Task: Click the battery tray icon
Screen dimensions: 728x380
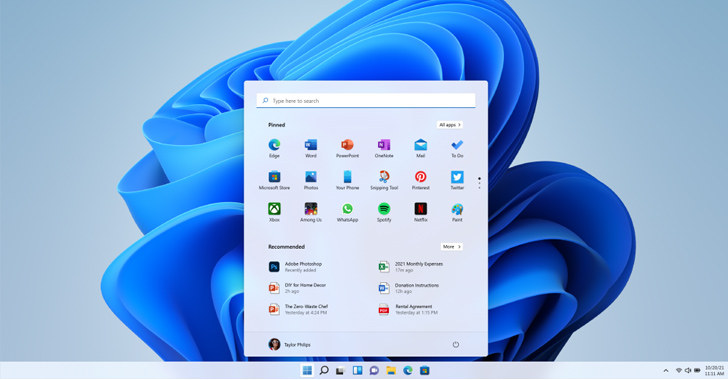Action: (x=697, y=370)
